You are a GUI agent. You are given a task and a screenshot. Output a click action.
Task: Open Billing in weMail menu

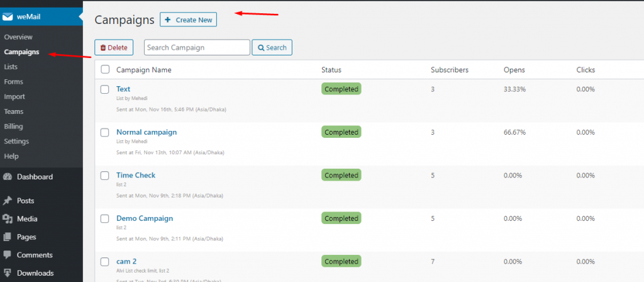coord(14,126)
